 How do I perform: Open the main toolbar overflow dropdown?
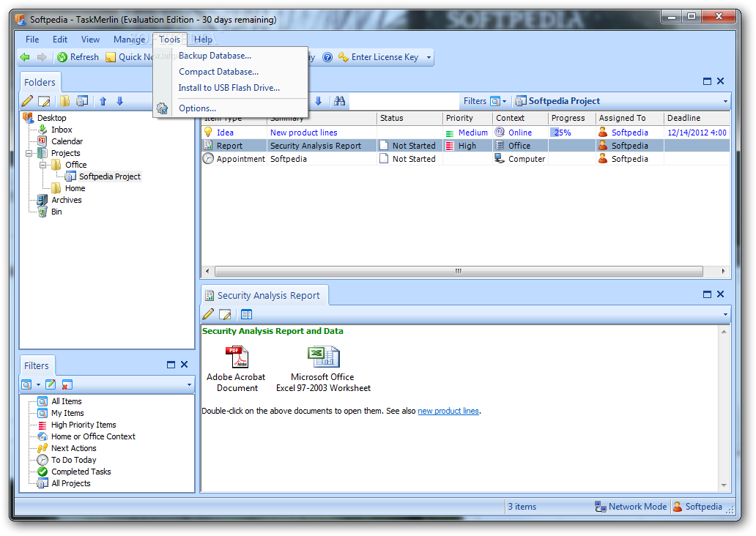429,57
